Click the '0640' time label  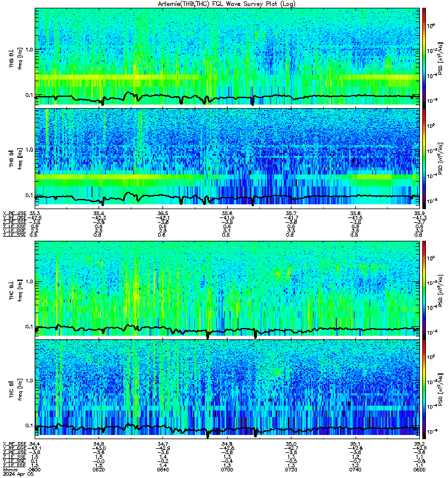162,470
